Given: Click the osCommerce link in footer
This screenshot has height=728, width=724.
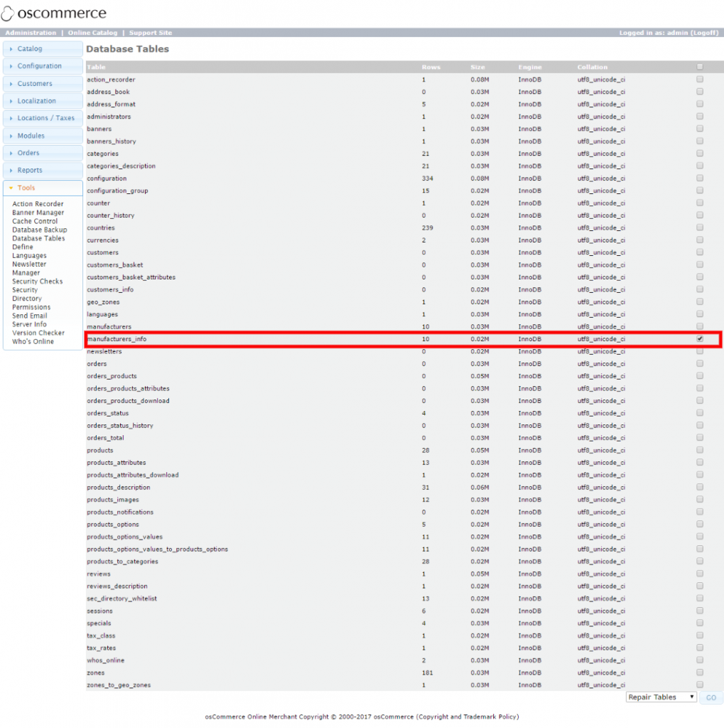Looking at the screenshot, I should click(393, 717).
